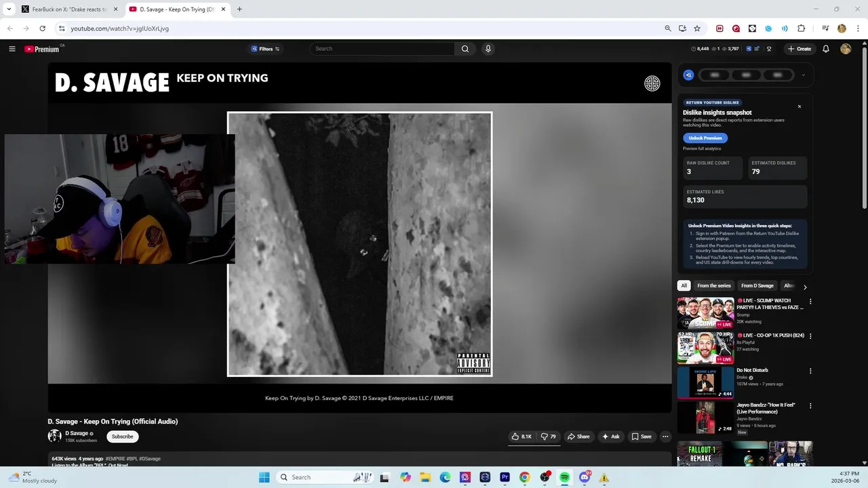The image size is (868, 488).
Task: Open Premiere Pro from the taskbar
Action: [x=505, y=477]
